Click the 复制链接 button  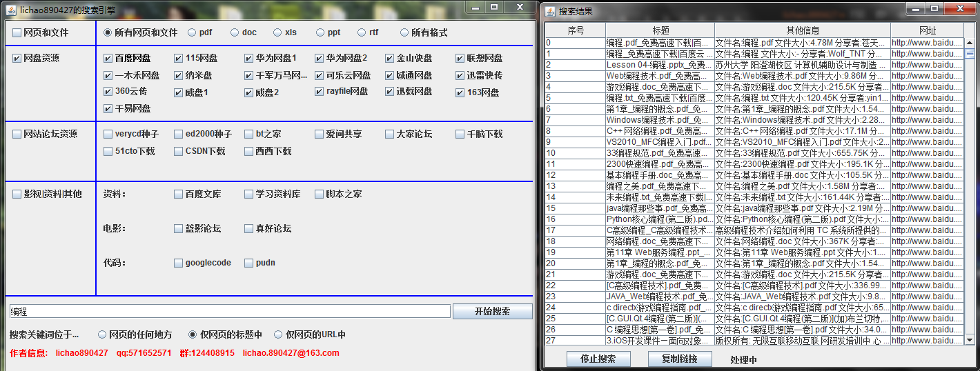[x=679, y=359]
